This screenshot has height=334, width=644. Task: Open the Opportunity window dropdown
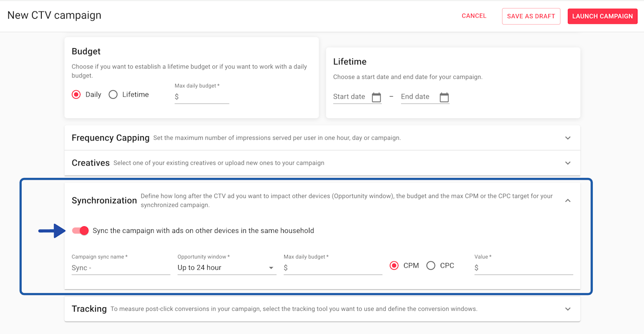tap(226, 268)
